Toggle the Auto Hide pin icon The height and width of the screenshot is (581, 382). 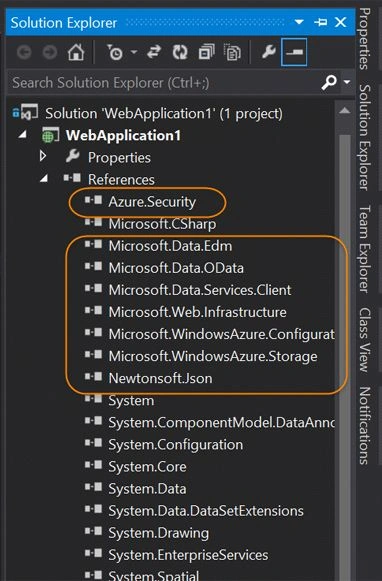[x=320, y=22]
